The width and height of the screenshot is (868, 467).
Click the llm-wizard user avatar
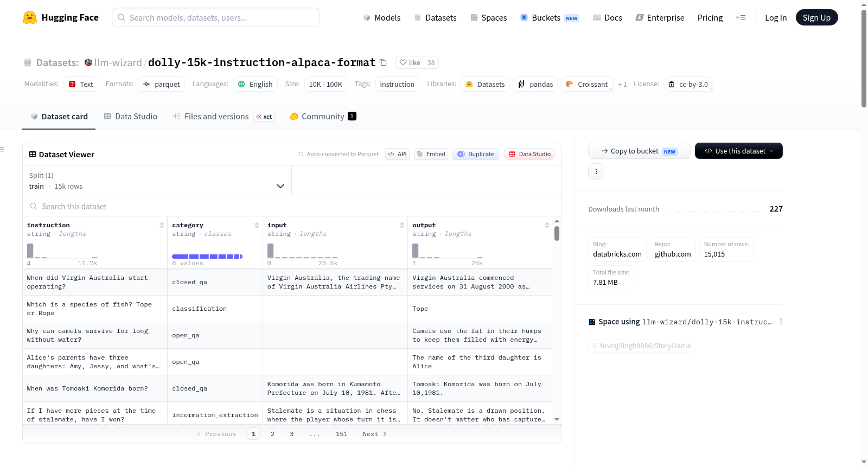(x=88, y=62)
